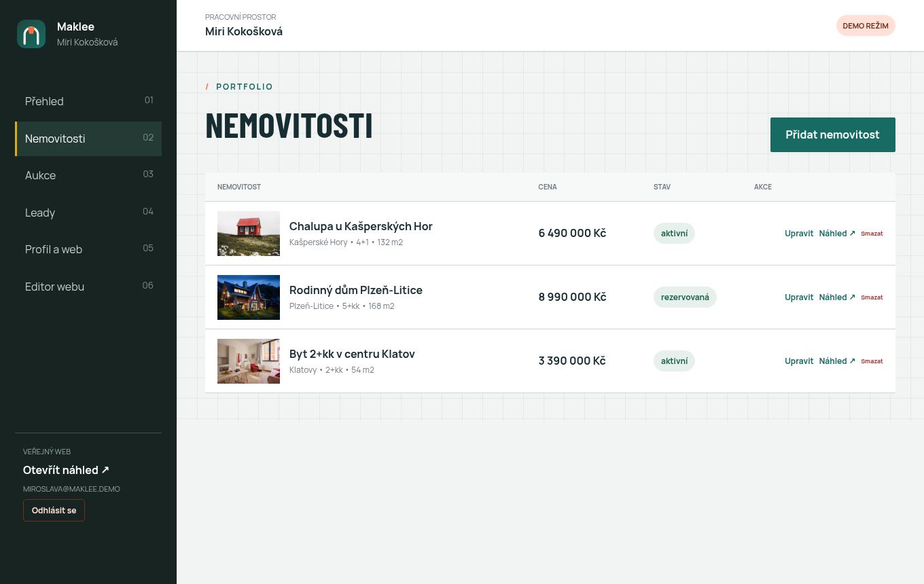Click Upravit for Rodinný dům Plzeň-Litice
The width and height of the screenshot is (924, 584).
[x=799, y=297]
